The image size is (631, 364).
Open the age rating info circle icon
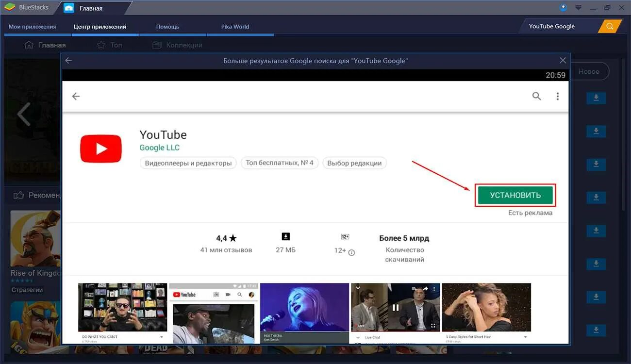coord(352,252)
